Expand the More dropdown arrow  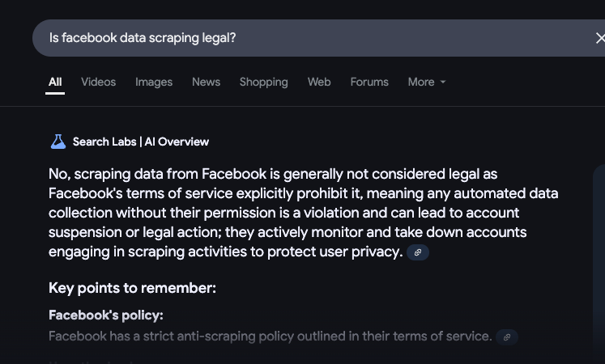pyautogui.click(x=443, y=82)
